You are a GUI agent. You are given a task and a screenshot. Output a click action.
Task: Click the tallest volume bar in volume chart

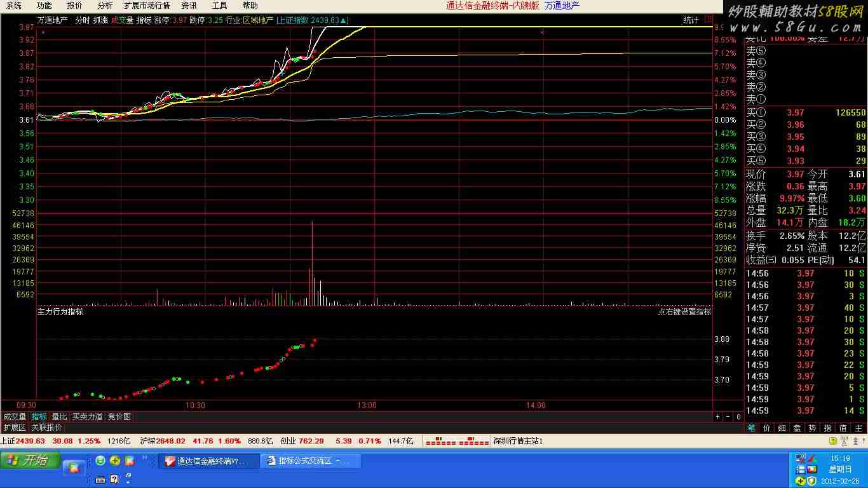point(312,262)
